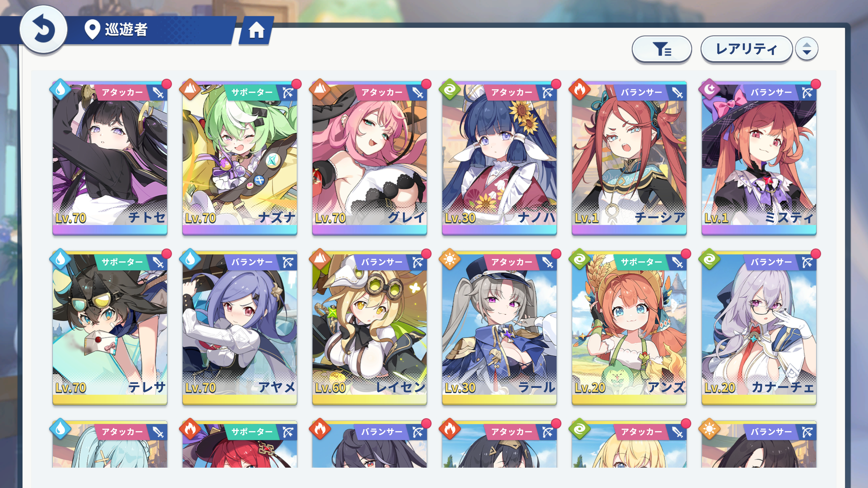868x488 pixels.
Task: Click the wind element icon on ナノハ
Action: [449, 90]
